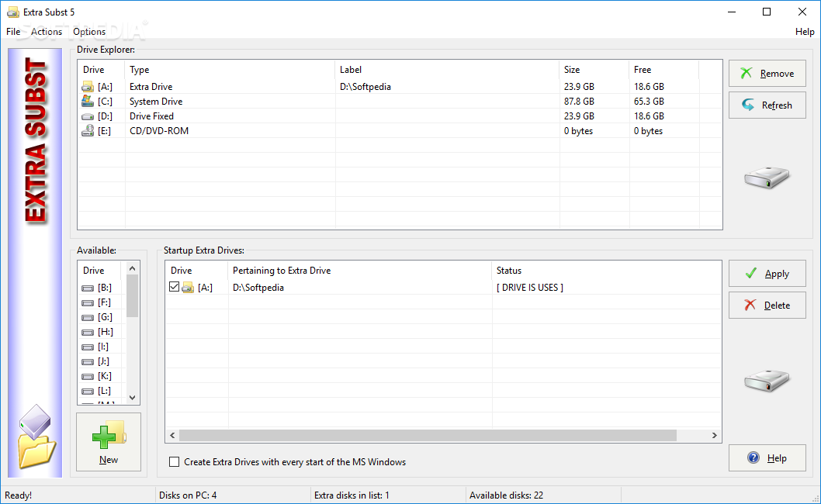
Task: Click the up arrow of Available list scrollbar
Action: (x=132, y=268)
